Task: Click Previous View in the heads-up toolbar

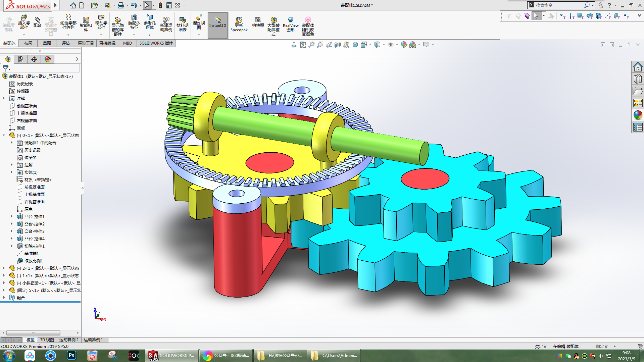Action: (x=329, y=45)
